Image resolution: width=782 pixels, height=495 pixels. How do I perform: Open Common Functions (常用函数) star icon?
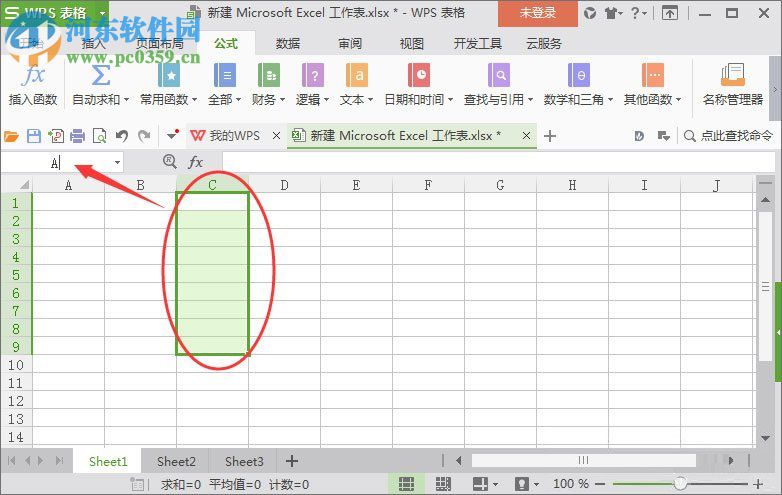[x=169, y=75]
